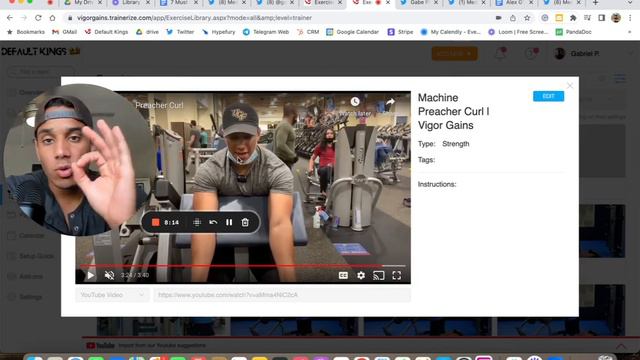Go back using the browser back arrow
The height and width of the screenshot is (360, 640).
(x=10, y=18)
